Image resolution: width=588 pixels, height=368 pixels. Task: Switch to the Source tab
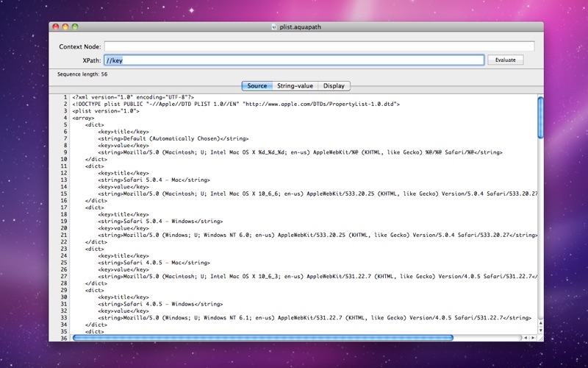point(257,85)
